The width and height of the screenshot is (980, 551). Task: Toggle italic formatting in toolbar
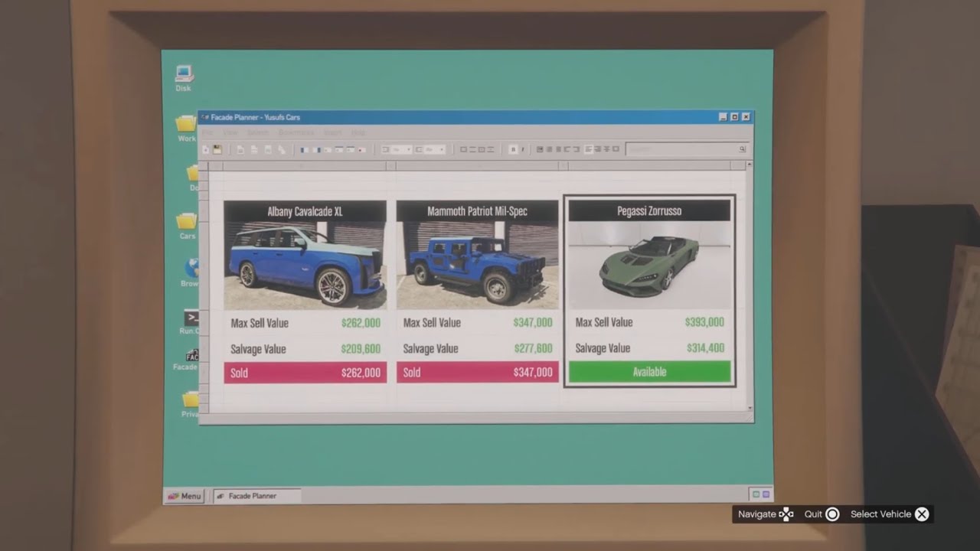523,149
